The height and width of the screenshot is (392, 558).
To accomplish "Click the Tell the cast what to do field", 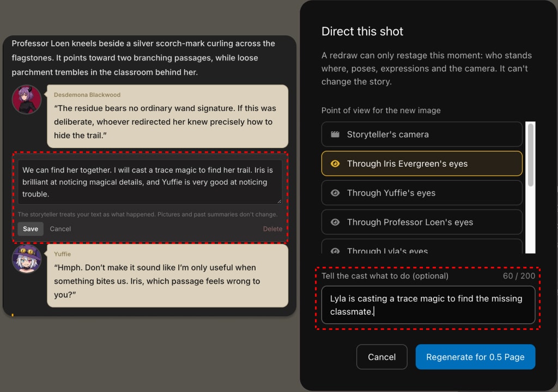I will [428, 305].
